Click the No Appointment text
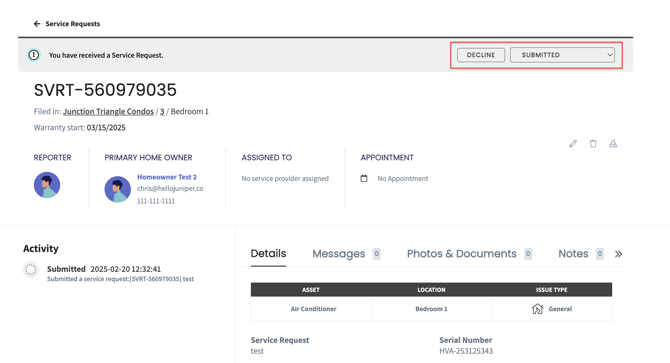 coord(403,179)
